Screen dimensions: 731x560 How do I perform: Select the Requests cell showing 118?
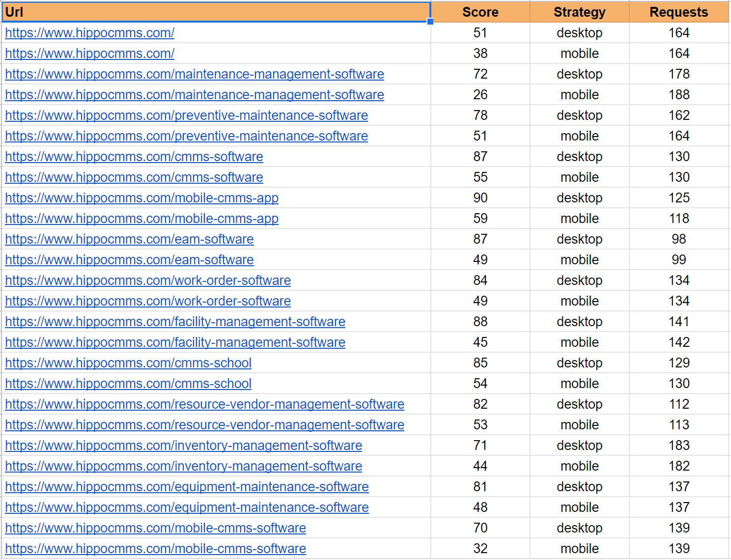[679, 219]
